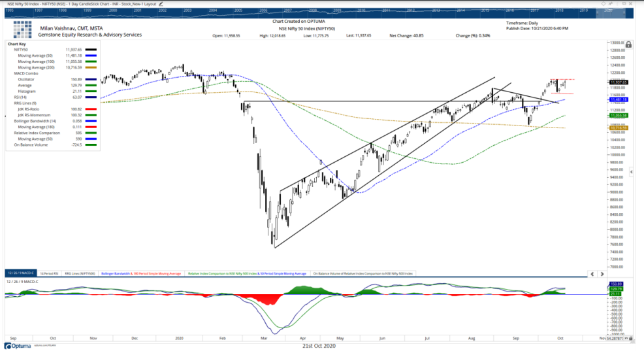Viewport: 644px width, 355px height.
Task: Click the red JdK RS-Ratio color swatch
Action: click(x=90, y=108)
